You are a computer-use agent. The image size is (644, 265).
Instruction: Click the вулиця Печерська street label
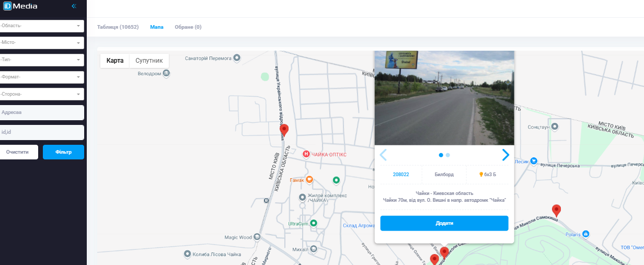tap(560, 165)
